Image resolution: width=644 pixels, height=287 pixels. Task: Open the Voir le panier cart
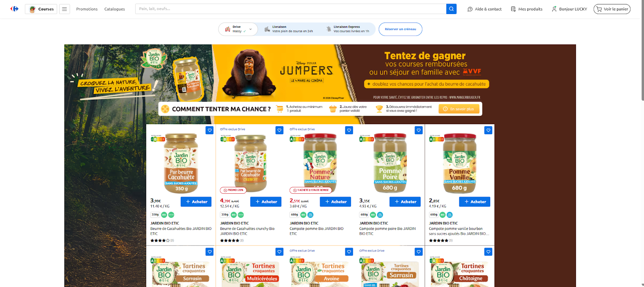pyautogui.click(x=612, y=9)
